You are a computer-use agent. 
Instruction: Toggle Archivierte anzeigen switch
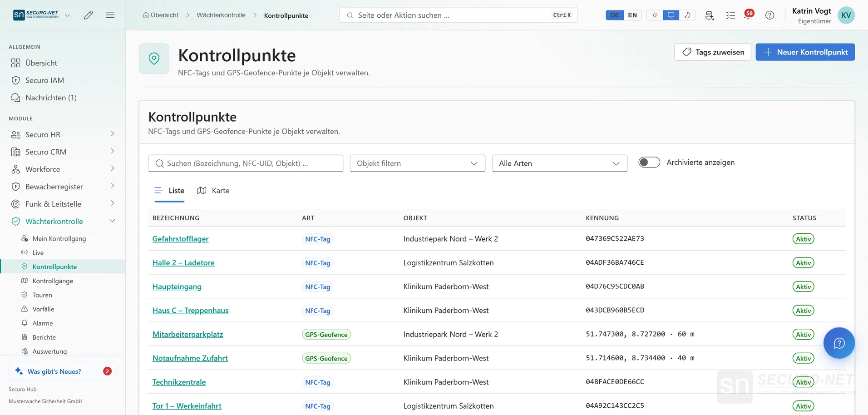click(649, 162)
